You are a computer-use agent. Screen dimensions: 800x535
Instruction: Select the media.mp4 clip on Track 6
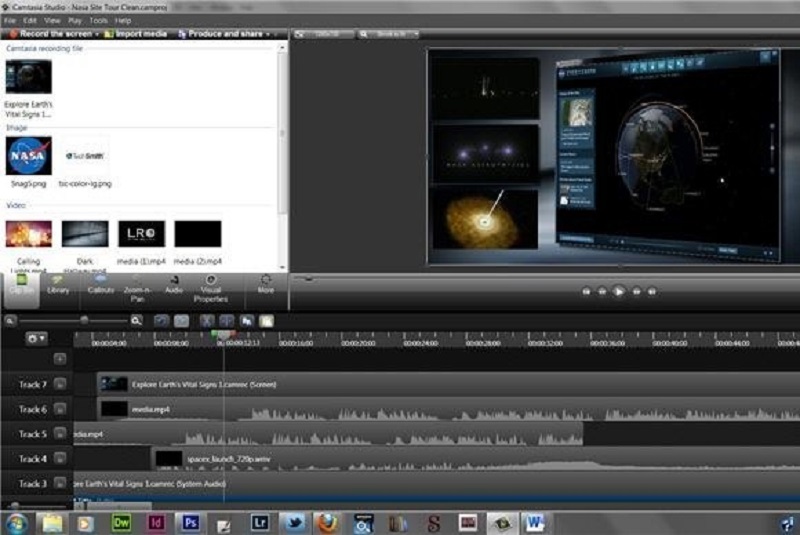pyautogui.click(x=448, y=409)
